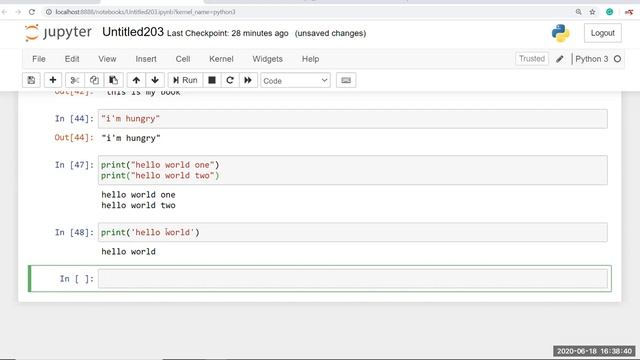Cut selected cells with scissors icon
The height and width of the screenshot is (360, 640).
tap(75, 80)
